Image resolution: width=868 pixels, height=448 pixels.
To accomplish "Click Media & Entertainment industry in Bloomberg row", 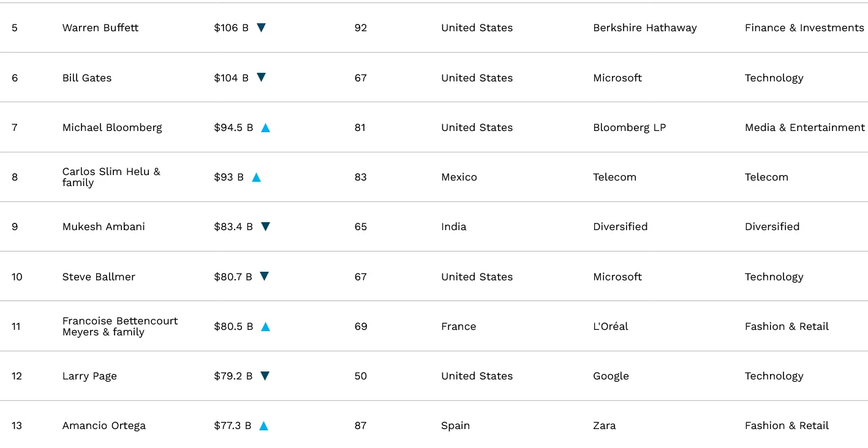I will pos(804,127).
